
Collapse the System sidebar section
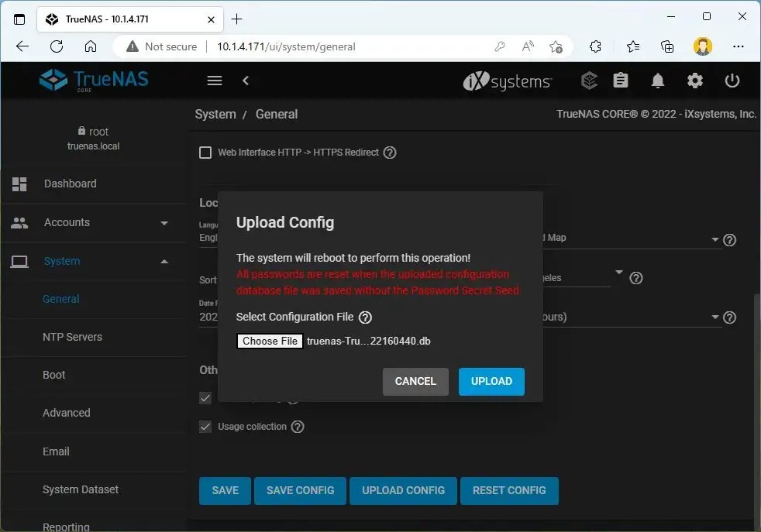[164, 261]
